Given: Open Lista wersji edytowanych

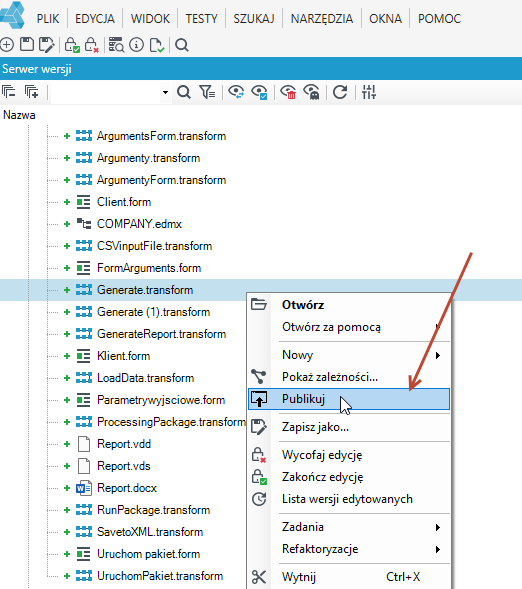Looking at the screenshot, I should coord(349,499).
